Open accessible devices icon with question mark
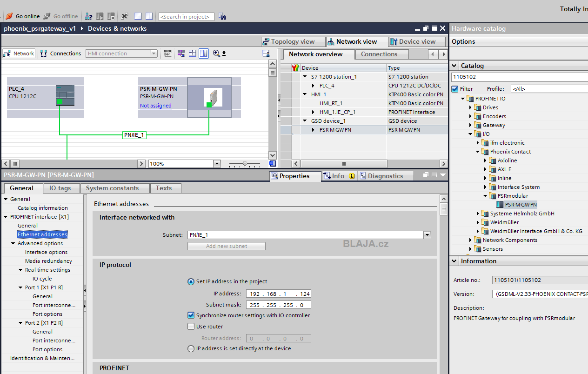588x374 pixels. tap(88, 16)
